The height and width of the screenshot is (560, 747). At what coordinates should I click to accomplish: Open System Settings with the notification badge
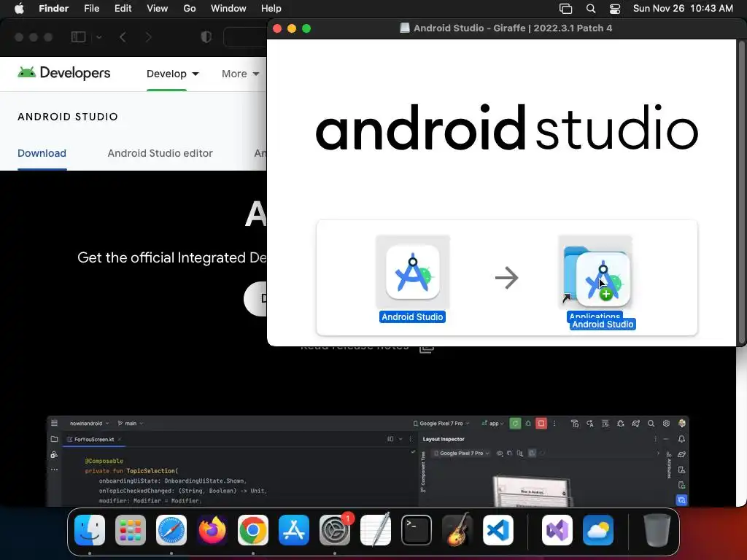pos(335,530)
